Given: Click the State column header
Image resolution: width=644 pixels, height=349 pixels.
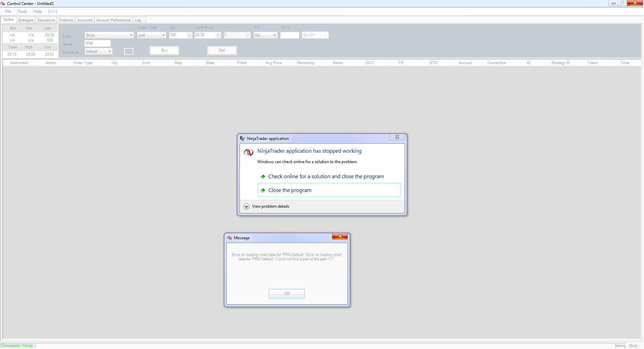Looking at the screenshot, I should click(x=210, y=63).
